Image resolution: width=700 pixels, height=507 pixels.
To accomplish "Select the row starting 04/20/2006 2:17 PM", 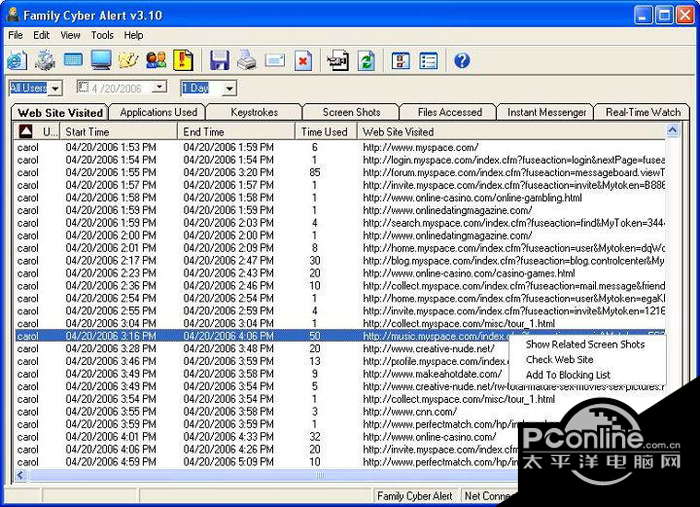I will [x=340, y=260].
